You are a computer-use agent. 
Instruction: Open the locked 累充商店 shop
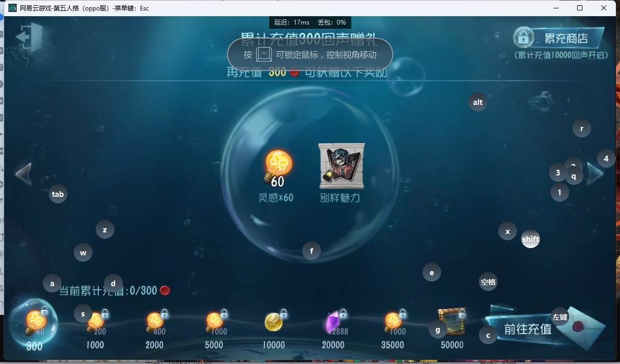coord(559,38)
